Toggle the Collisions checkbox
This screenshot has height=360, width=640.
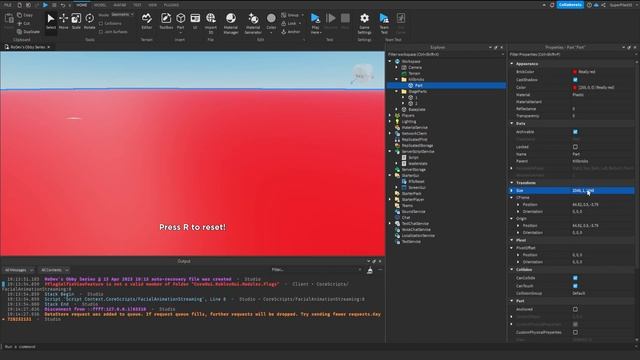[101, 24]
